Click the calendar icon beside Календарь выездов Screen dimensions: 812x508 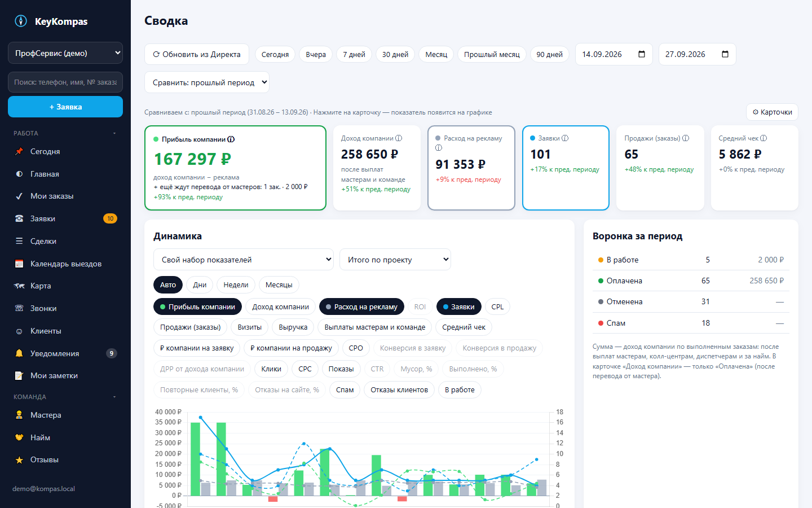point(19,264)
